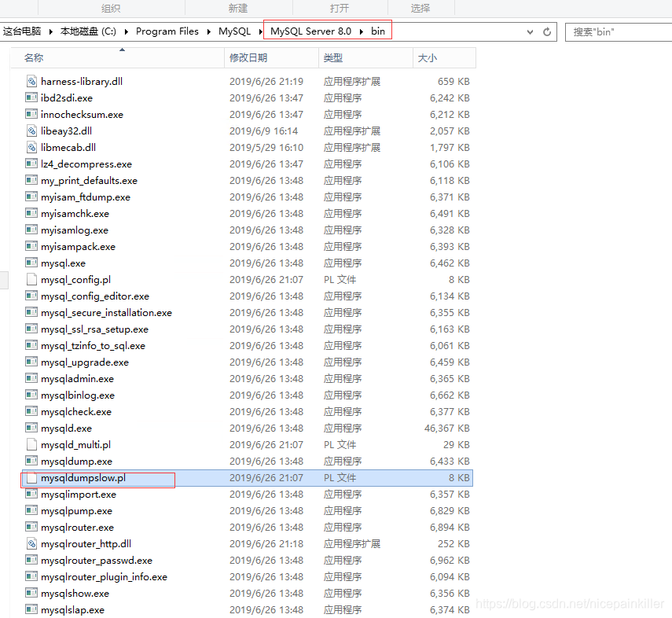Image resolution: width=672 pixels, height=618 pixels.
Task: Click the 29 KB size value
Action: click(x=457, y=444)
